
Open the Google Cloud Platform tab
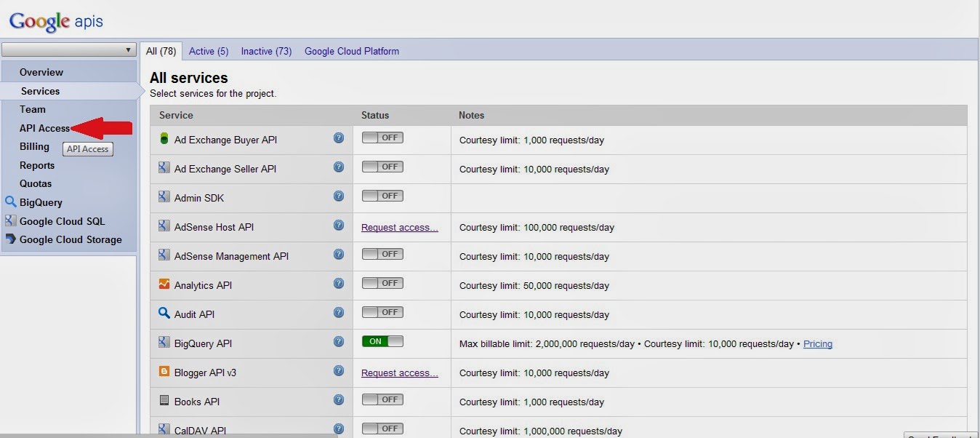(x=352, y=52)
